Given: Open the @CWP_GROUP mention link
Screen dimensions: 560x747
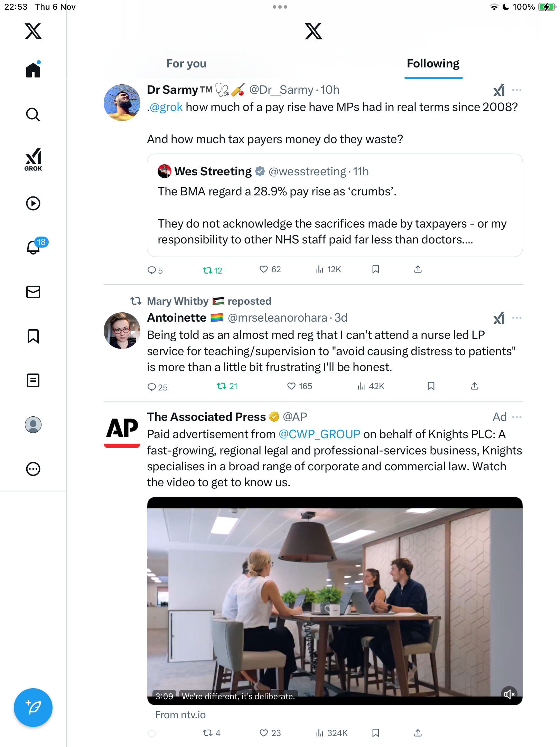Looking at the screenshot, I should [319, 434].
